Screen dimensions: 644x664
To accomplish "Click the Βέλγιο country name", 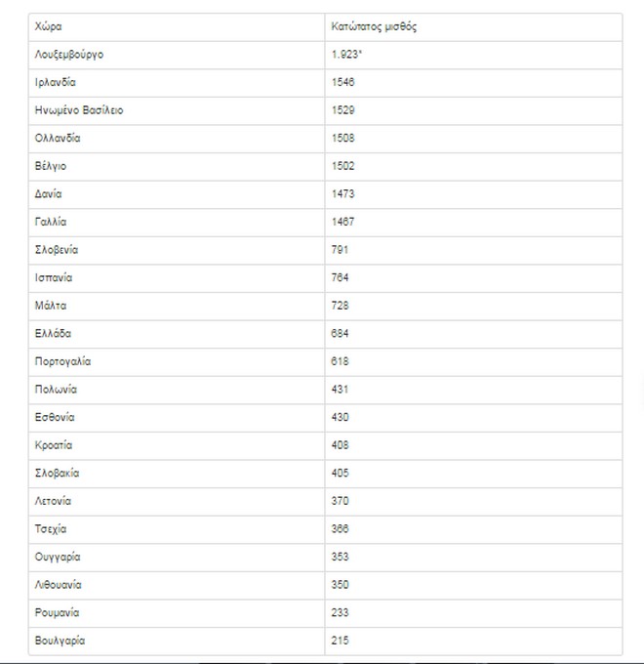I will (x=51, y=166).
